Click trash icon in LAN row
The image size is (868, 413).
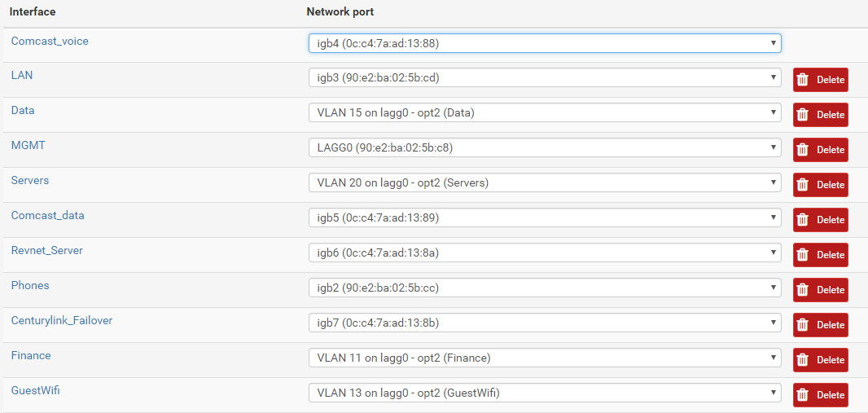click(x=803, y=80)
